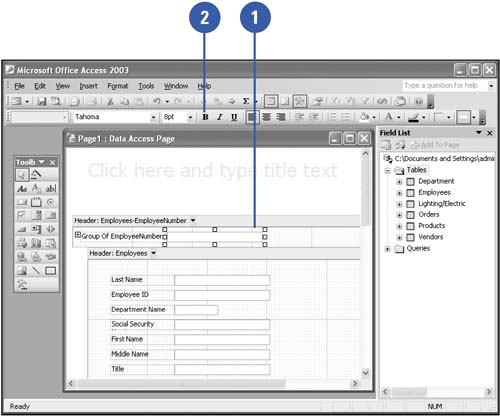This screenshot has width=500, height=416.
Task: Expand the Employees table in Field List
Action: (x=399, y=193)
